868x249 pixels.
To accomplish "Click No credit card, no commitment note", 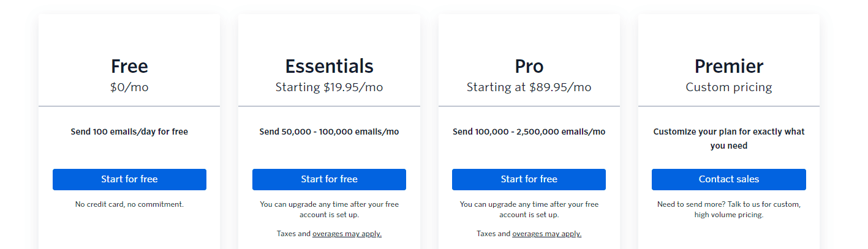I will tap(129, 204).
